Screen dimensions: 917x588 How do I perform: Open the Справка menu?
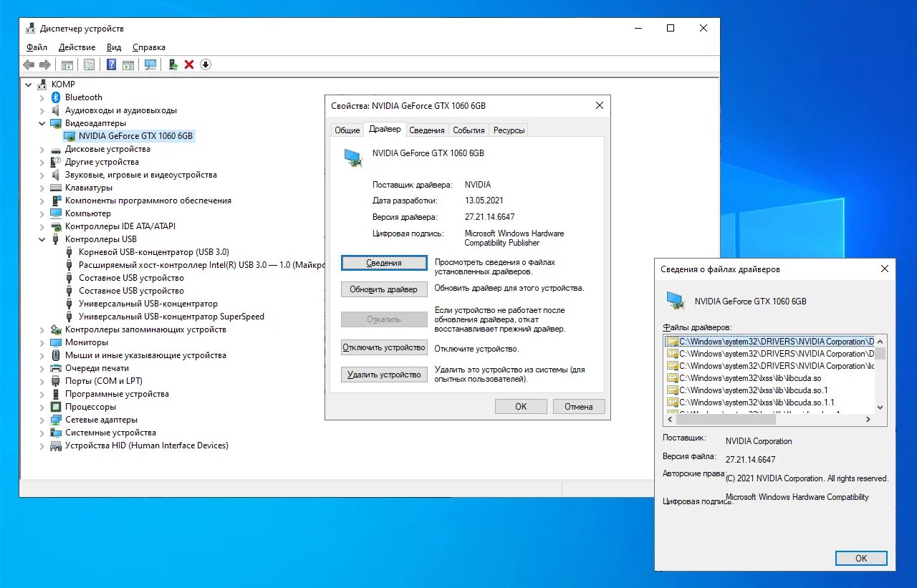[x=149, y=47]
